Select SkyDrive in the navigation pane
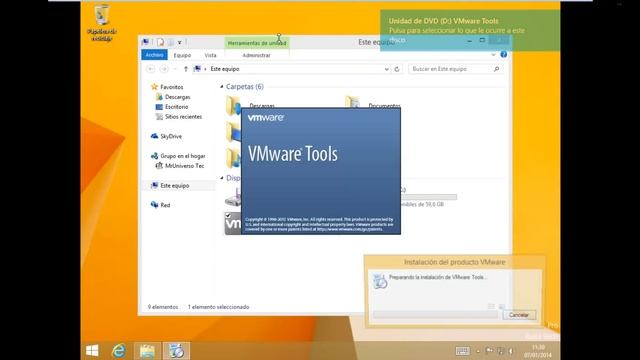Image resolution: width=640 pixels, height=360 pixels. tap(171, 136)
